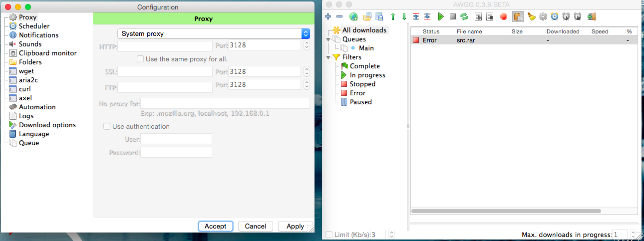Open the System proxy dropdown
This screenshot has width=644, height=241.
tap(214, 33)
